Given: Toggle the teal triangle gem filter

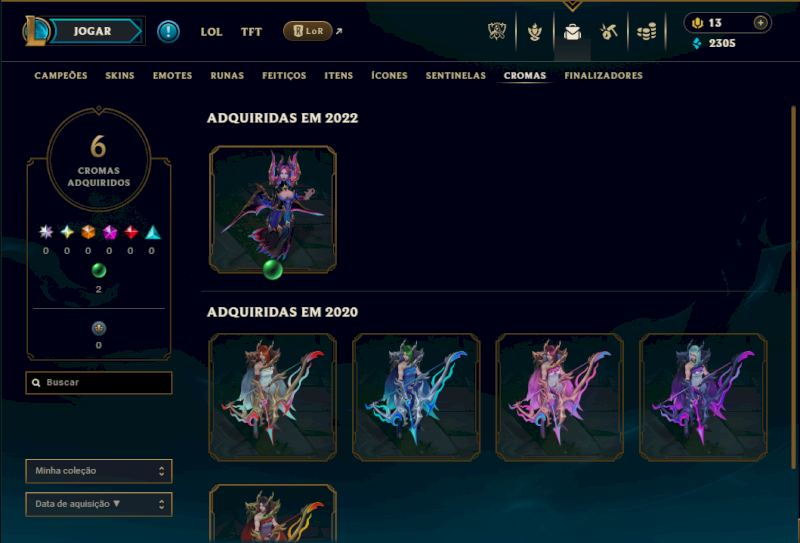Looking at the screenshot, I should point(153,233).
